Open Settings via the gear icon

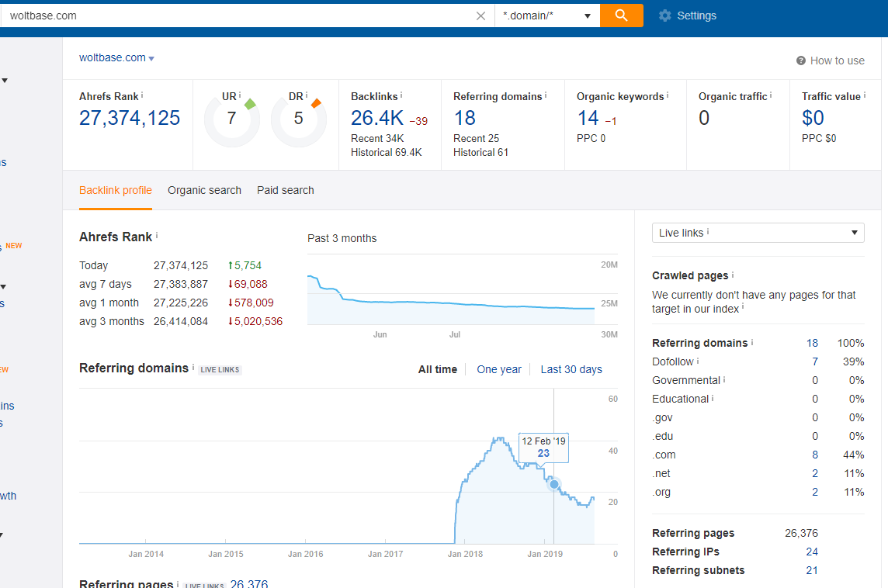coord(664,16)
